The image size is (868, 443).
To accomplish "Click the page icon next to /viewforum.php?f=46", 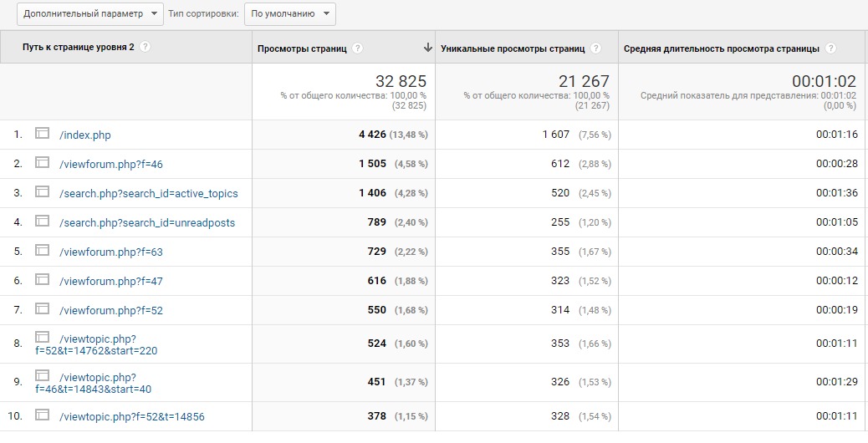I will coord(43,163).
